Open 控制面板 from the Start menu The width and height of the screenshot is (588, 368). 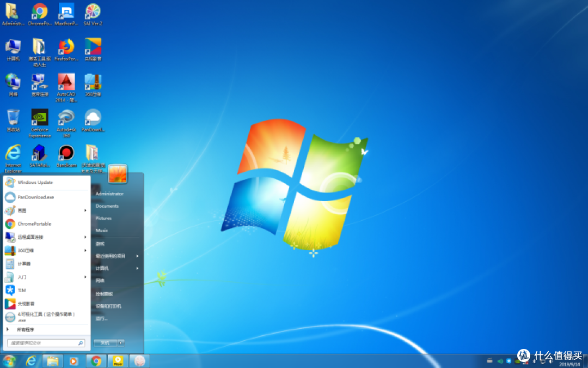coord(104,294)
